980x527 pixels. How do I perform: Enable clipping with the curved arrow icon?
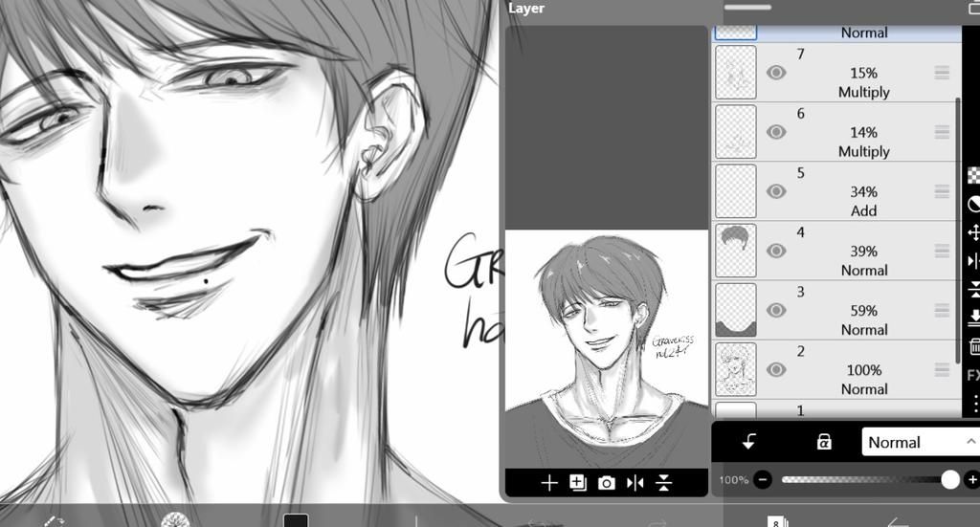tap(748, 442)
